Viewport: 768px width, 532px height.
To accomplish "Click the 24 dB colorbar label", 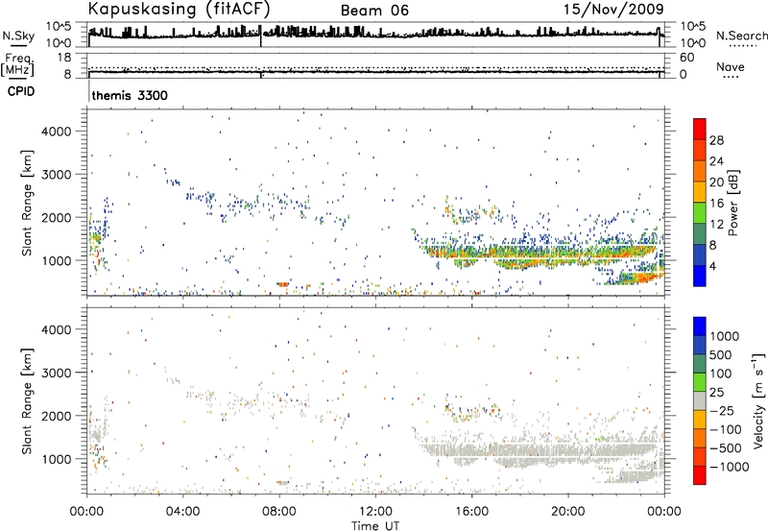I will coord(716,161).
